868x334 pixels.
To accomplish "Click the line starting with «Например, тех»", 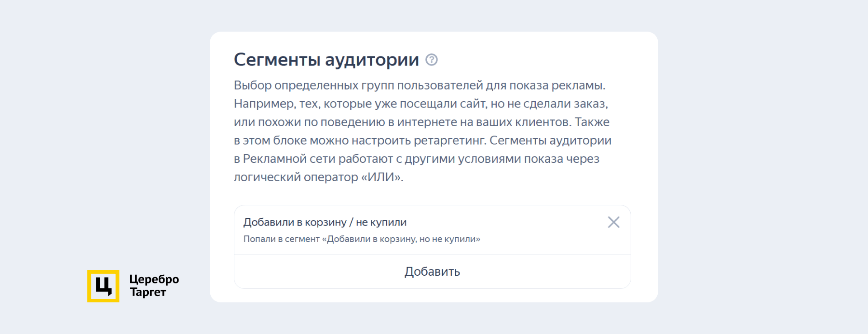I will tap(420, 104).
